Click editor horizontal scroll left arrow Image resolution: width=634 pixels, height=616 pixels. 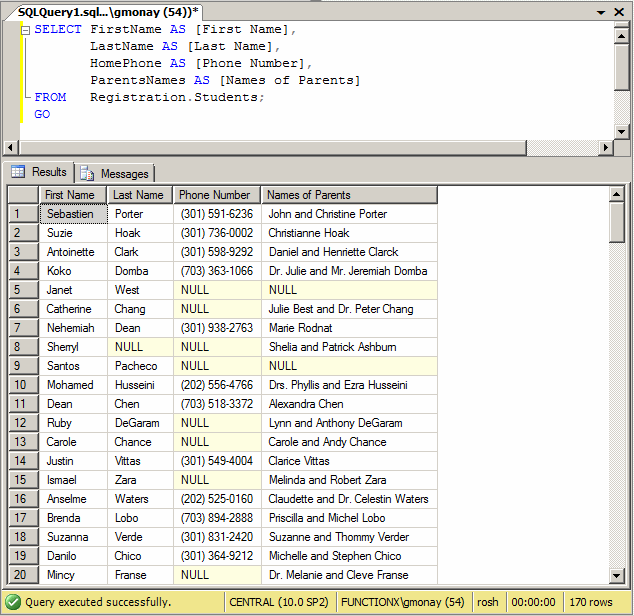11,147
